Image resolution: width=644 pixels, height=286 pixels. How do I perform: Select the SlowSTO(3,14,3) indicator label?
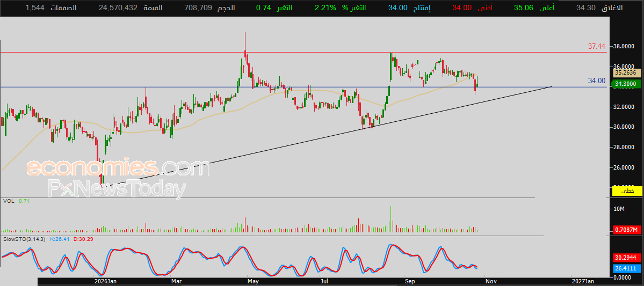pyautogui.click(x=25, y=238)
